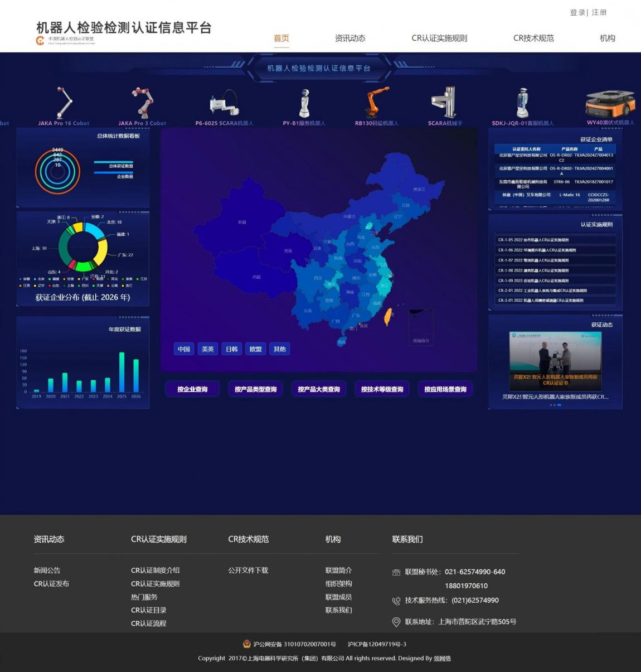
Task: Open the CR技术规范 top navigation item
Action: (533, 38)
